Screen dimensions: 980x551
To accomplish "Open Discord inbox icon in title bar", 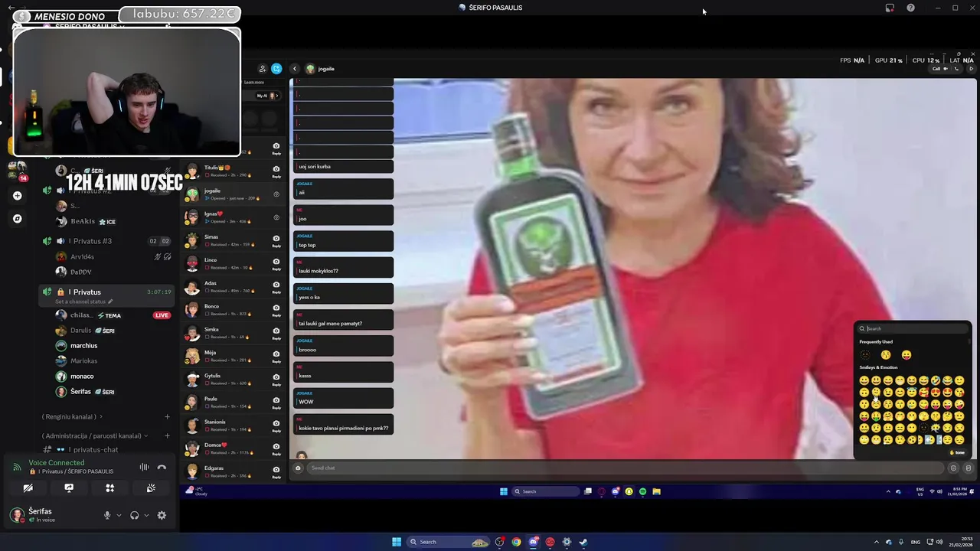I will pyautogui.click(x=890, y=8).
